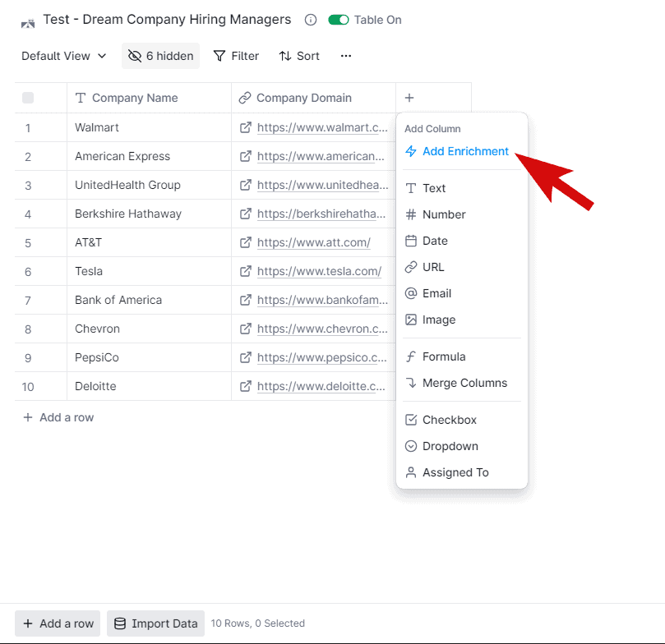
Task: Open the Sort options
Action: [299, 56]
